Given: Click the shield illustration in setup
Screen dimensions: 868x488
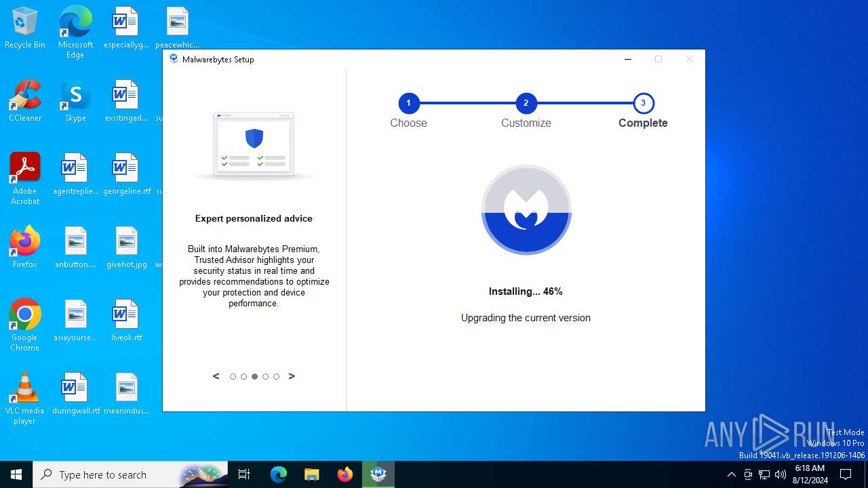Looking at the screenshot, I should pyautogui.click(x=254, y=145).
